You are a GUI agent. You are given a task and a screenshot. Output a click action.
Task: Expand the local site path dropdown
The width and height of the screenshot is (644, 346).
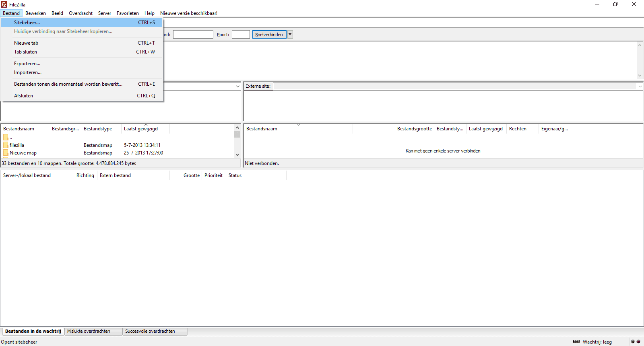[237, 86]
